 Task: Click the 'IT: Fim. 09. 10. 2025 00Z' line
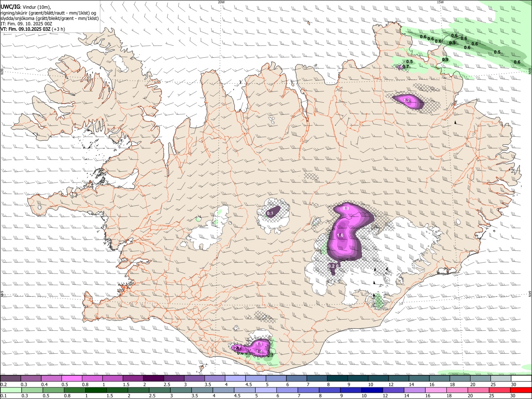[x=26, y=24]
